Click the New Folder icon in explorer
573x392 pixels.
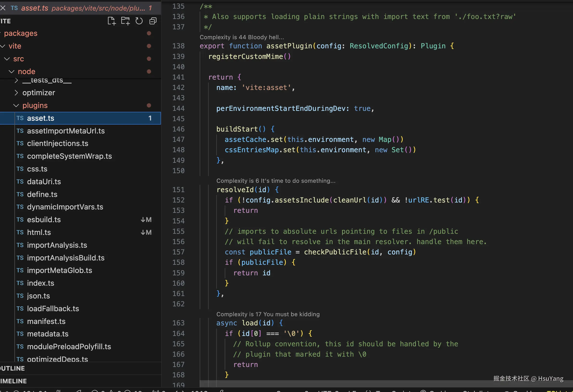pos(125,21)
